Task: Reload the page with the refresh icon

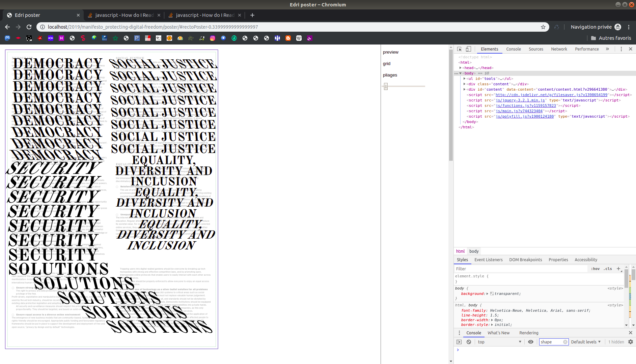Action: coord(29,27)
